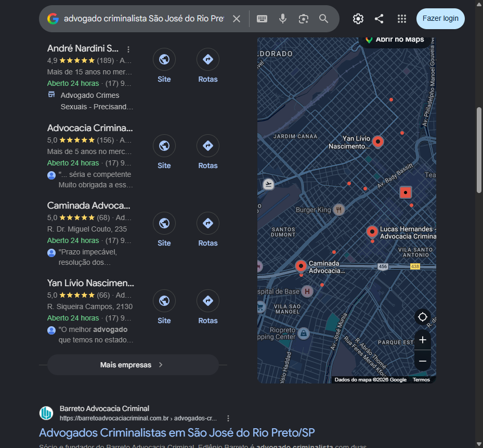Visit the Site of André Nardini
This screenshot has width=483, height=448.
[164, 66]
